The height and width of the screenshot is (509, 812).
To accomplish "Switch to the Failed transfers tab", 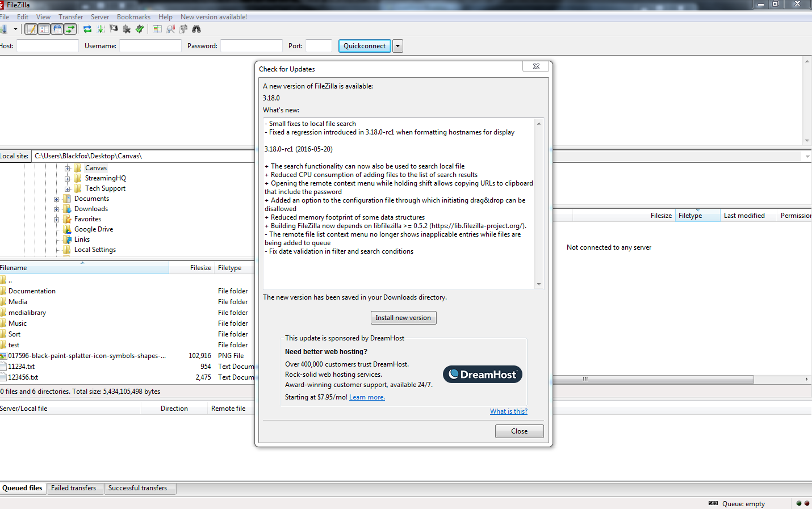I will pyautogui.click(x=73, y=488).
